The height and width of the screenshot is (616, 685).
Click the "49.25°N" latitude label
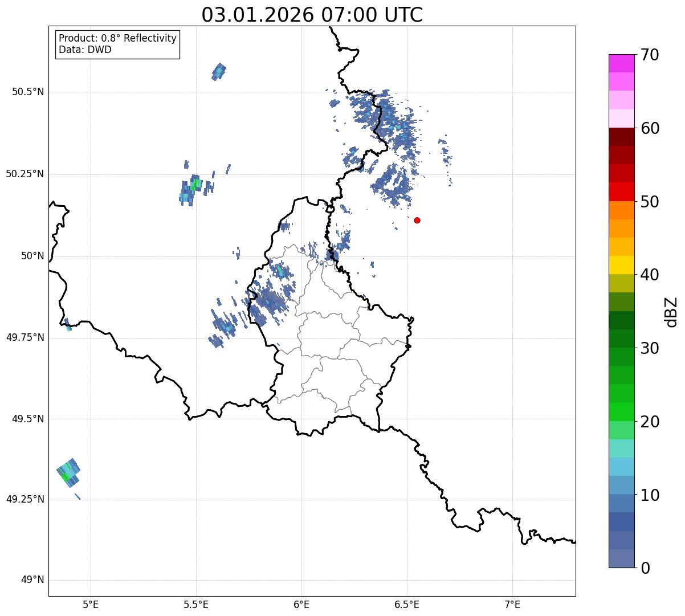click(x=25, y=499)
